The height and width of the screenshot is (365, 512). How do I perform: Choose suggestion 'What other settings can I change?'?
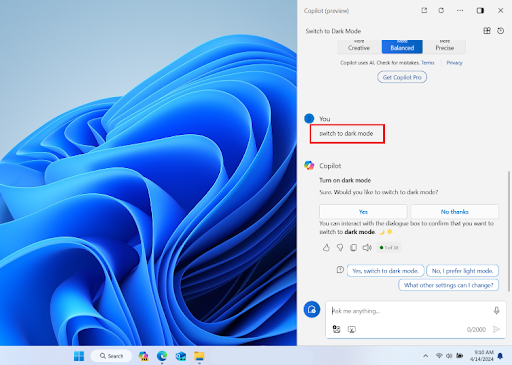(448, 285)
